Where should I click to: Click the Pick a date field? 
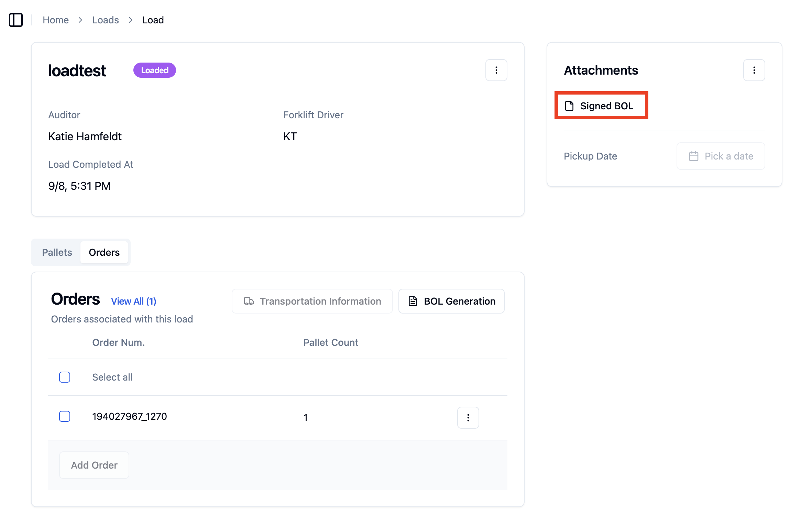(x=721, y=156)
